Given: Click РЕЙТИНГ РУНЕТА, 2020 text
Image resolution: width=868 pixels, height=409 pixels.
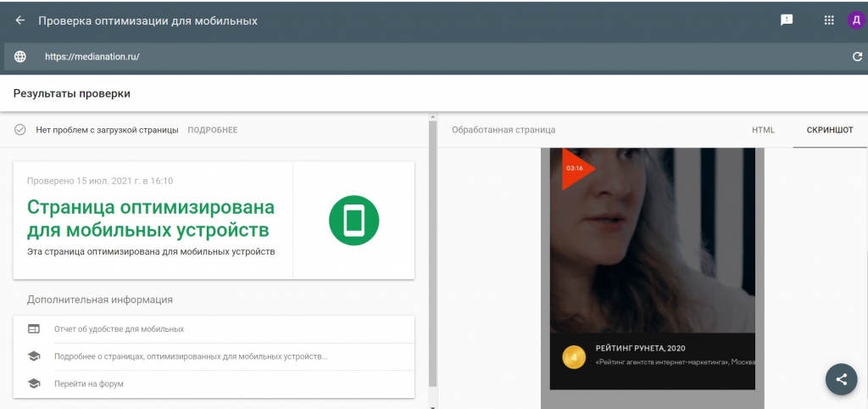Looking at the screenshot, I should pos(641,349).
